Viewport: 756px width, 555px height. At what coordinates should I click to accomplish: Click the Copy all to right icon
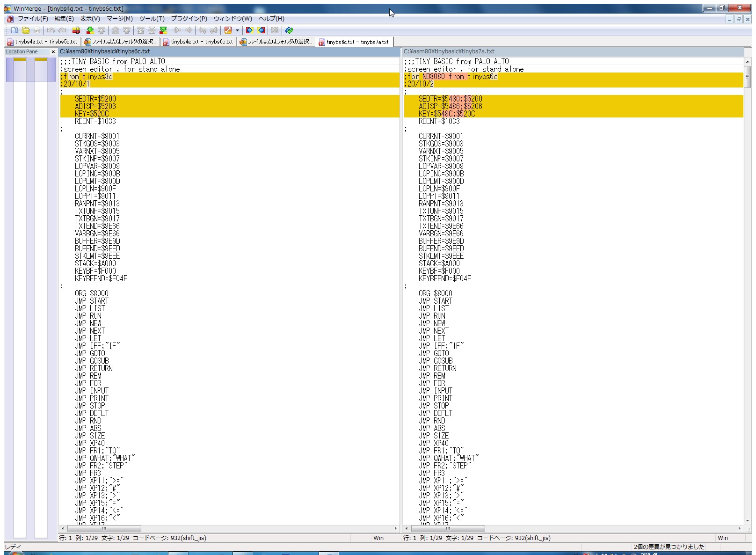point(250,30)
